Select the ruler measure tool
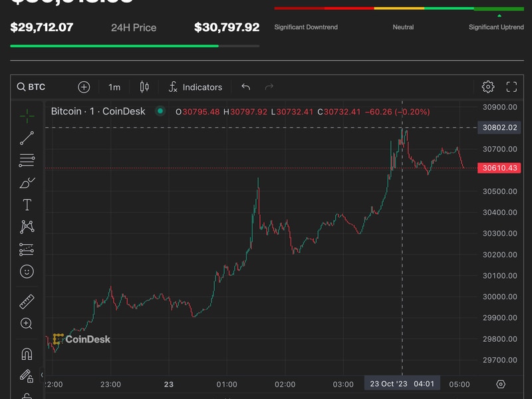Screen dimensions: 532x399 click(x=27, y=302)
